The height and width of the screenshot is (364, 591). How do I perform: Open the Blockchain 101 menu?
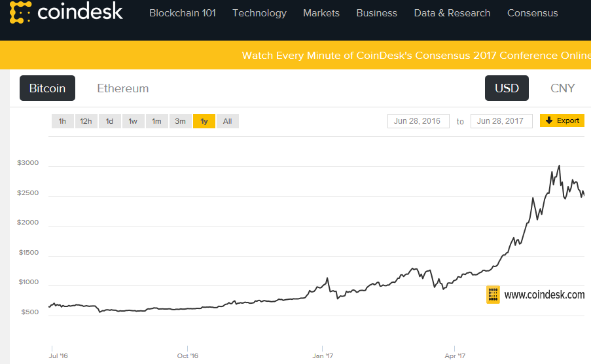(183, 13)
